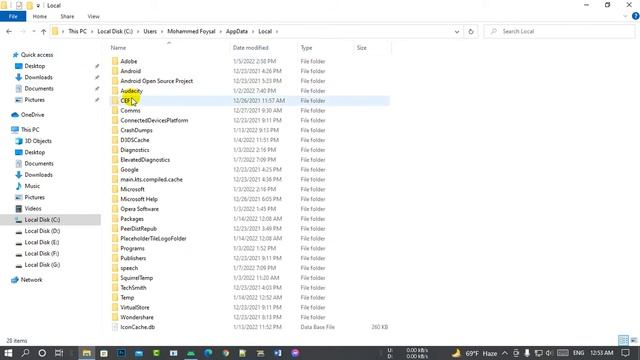Switch to the Home ribbon tab
Screen dimensions: 640x360
point(40,16)
